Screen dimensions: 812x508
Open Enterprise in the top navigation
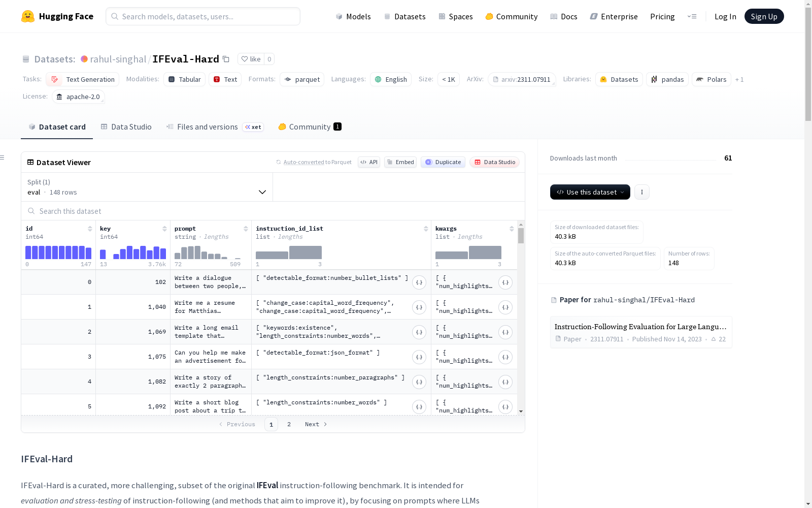coord(614,16)
